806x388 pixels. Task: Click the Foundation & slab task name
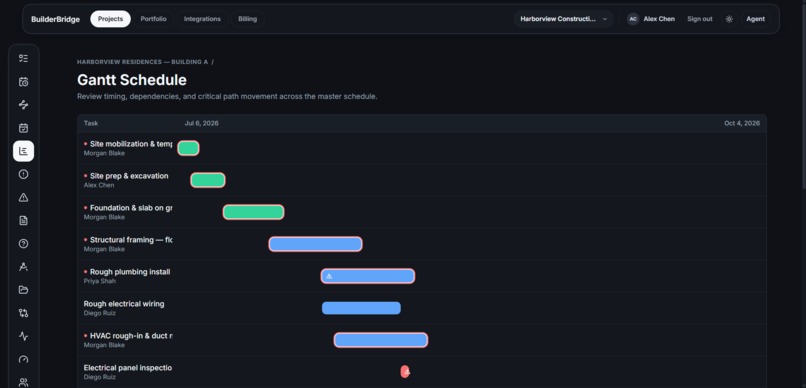point(131,208)
